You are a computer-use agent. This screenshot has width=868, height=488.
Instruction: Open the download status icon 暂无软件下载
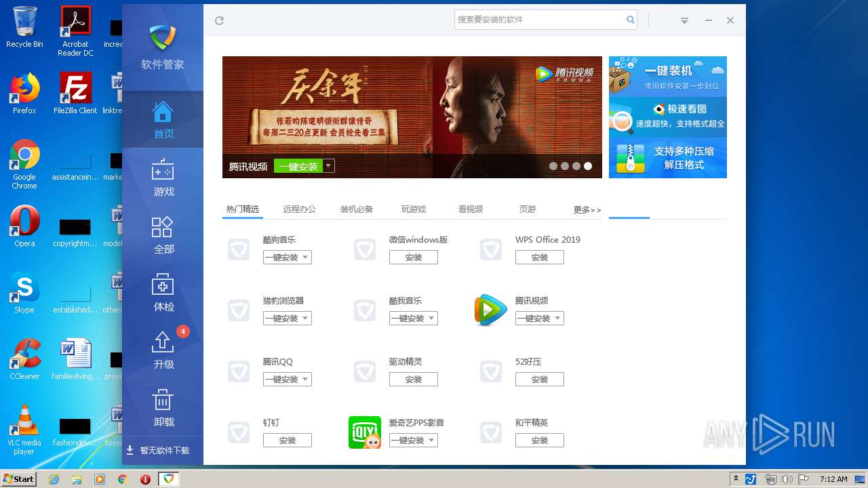click(130, 450)
